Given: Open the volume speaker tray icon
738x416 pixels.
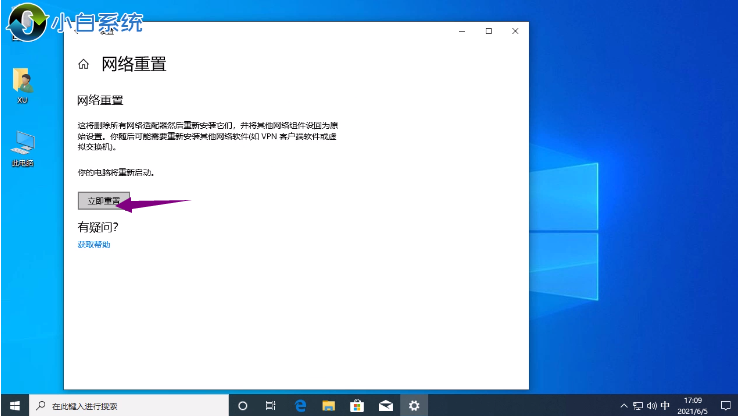Looking at the screenshot, I should [650, 406].
